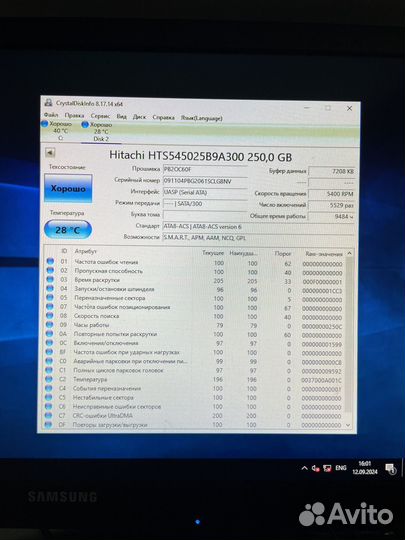
Task: Open the notification center icon
Action: [390, 468]
